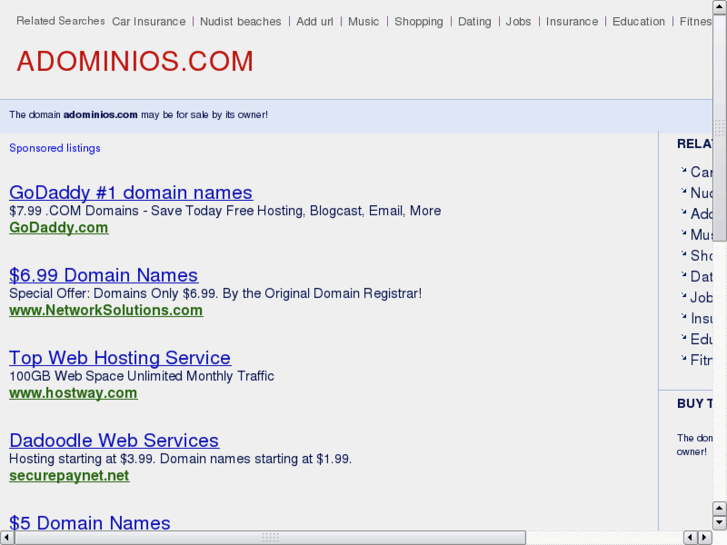Open the $6.99 Domain Names listing
The height and width of the screenshot is (545, 727).
click(x=103, y=275)
